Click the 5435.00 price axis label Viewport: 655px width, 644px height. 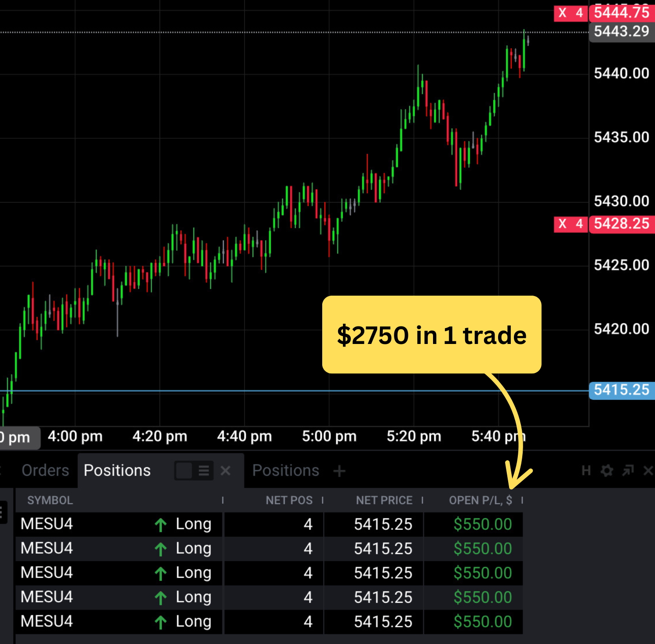pyautogui.click(x=622, y=137)
